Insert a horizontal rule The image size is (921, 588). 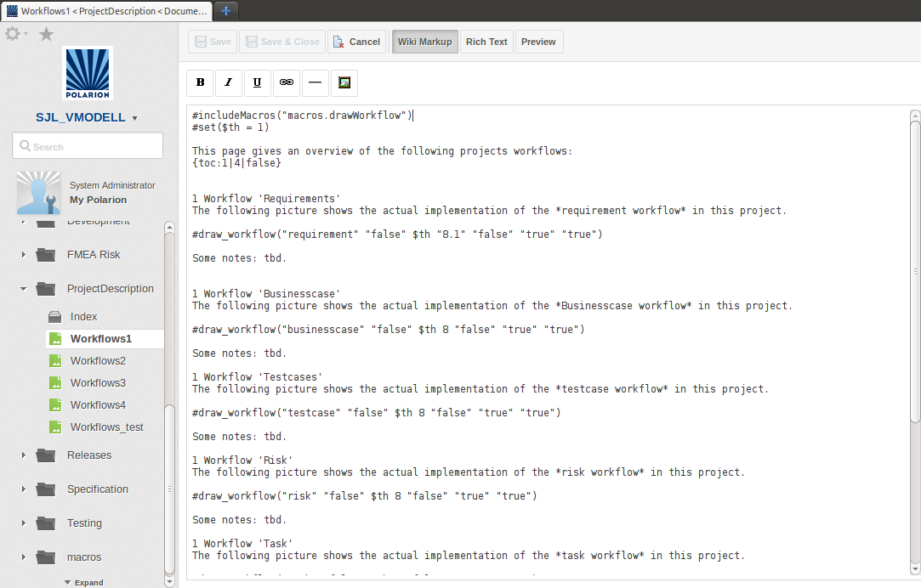point(315,82)
